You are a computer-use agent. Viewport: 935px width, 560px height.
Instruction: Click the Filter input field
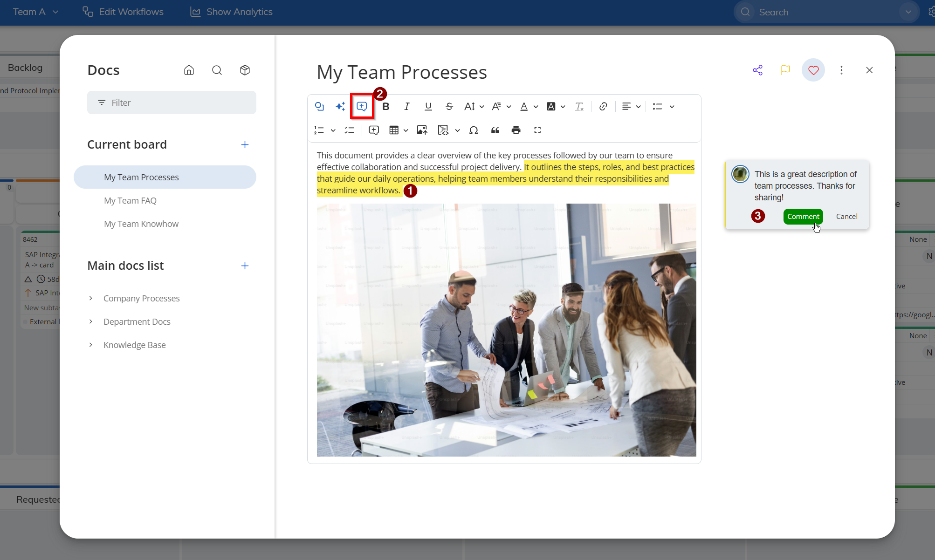point(172,103)
